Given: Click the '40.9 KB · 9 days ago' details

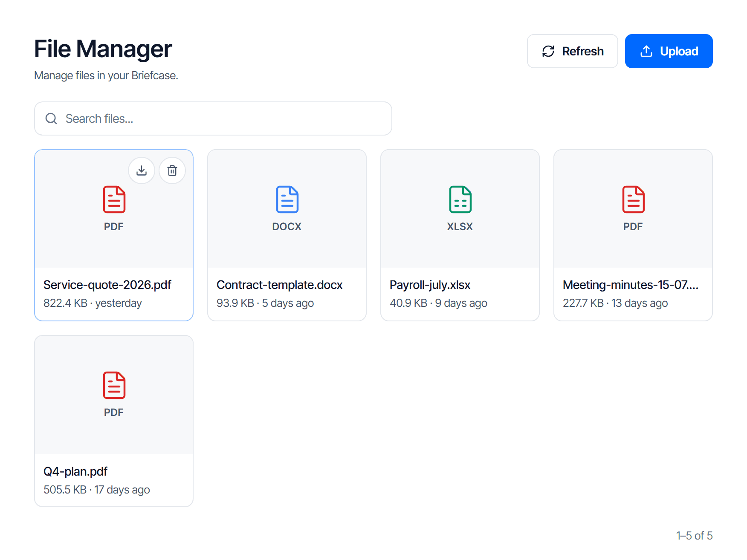Looking at the screenshot, I should (x=438, y=303).
